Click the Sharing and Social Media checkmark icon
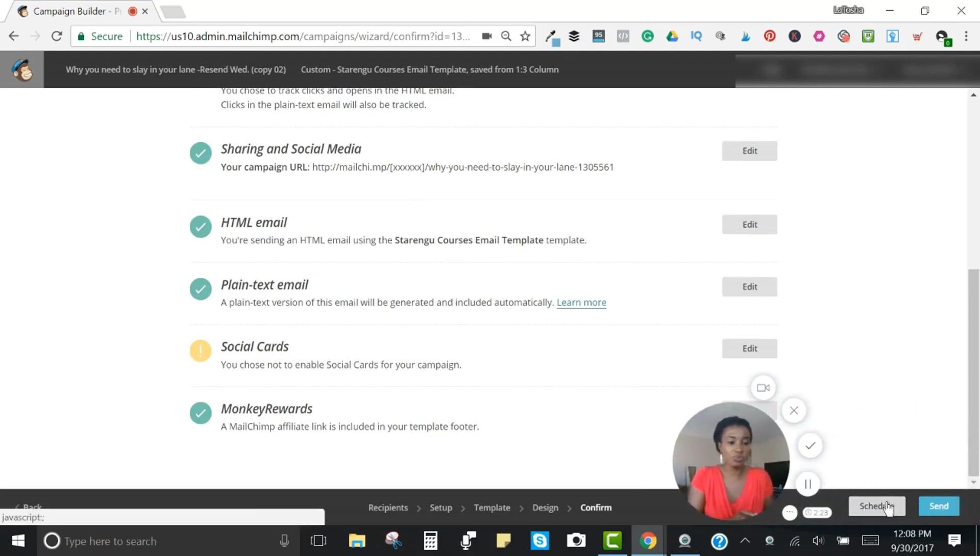The width and height of the screenshot is (980, 556). (201, 153)
